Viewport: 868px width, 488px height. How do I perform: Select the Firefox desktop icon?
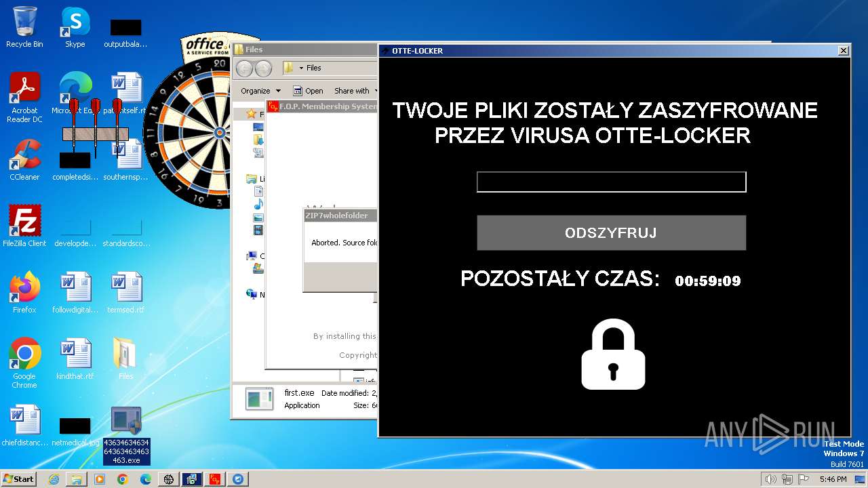click(24, 293)
